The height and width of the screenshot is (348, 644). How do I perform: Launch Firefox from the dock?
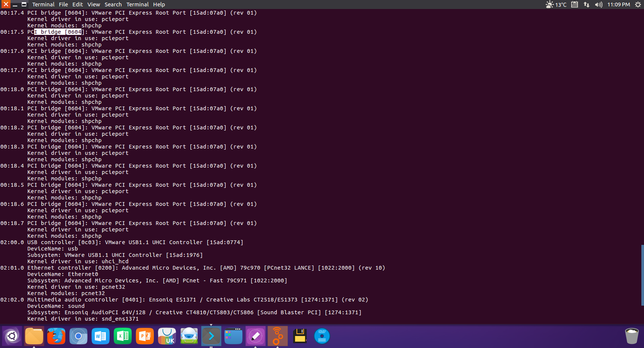coord(56,336)
